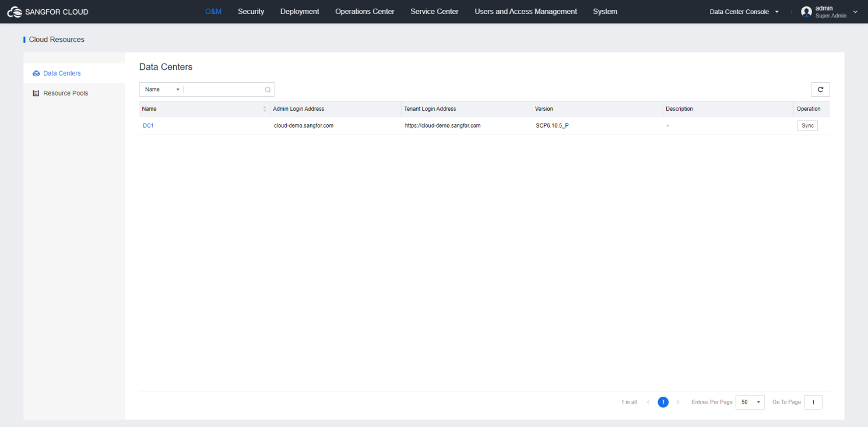The height and width of the screenshot is (427, 868).
Task: Click the Cloud Resources page title
Action: [57, 40]
